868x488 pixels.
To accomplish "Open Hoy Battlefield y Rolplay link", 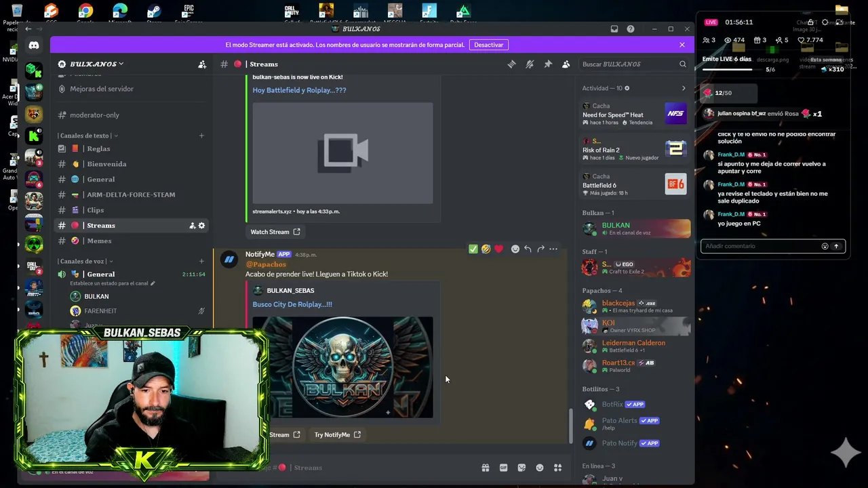I will coord(299,90).
